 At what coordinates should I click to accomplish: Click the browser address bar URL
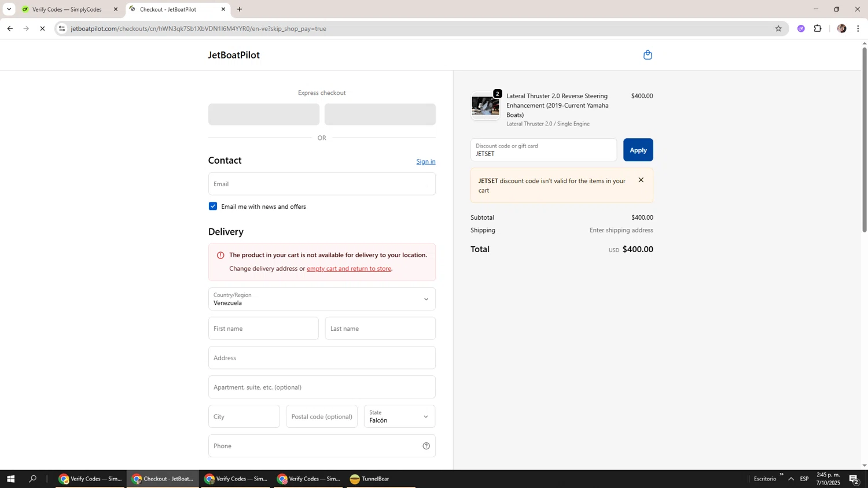pyautogui.click(x=198, y=28)
